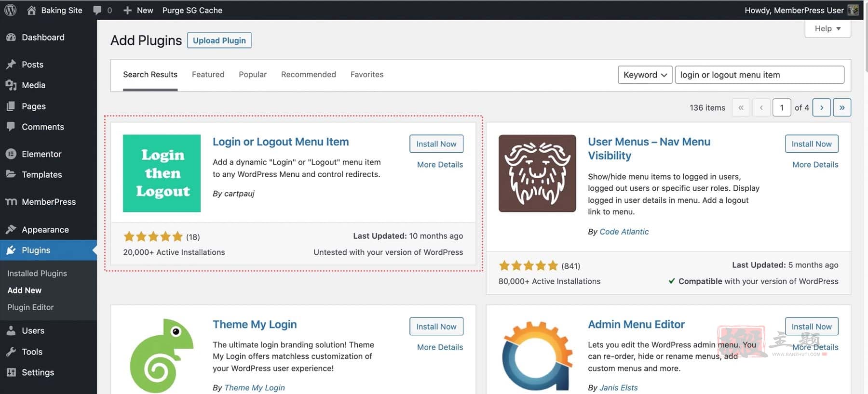Install the Login or Logout Menu Item plugin
Image resolution: width=868 pixels, height=394 pixels.
436,144
